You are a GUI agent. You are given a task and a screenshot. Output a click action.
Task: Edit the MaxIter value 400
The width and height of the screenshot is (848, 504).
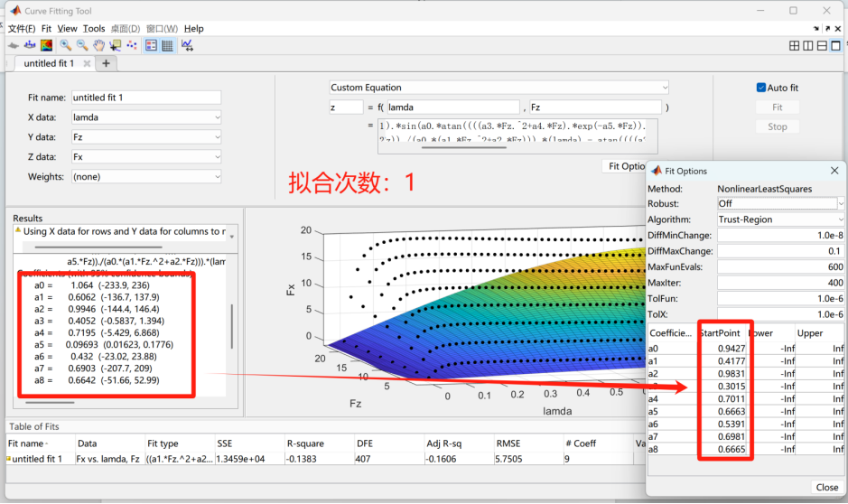click(780, 283)
